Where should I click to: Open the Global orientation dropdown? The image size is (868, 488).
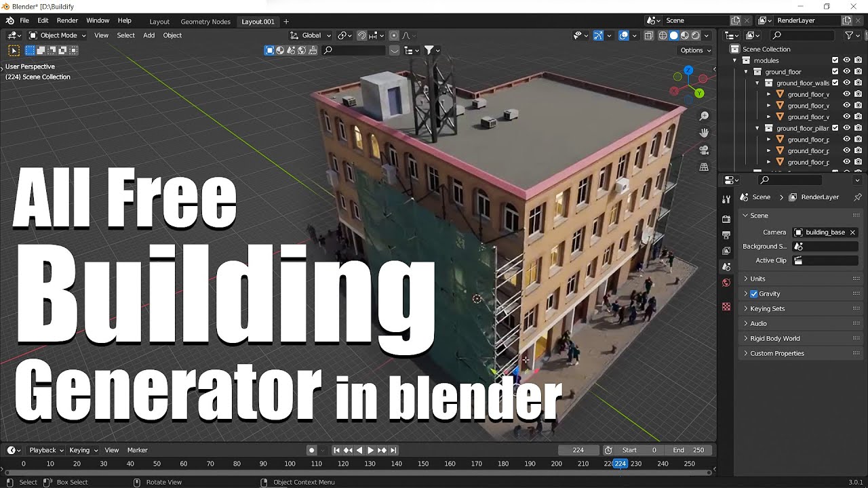(x=311, y=35)
